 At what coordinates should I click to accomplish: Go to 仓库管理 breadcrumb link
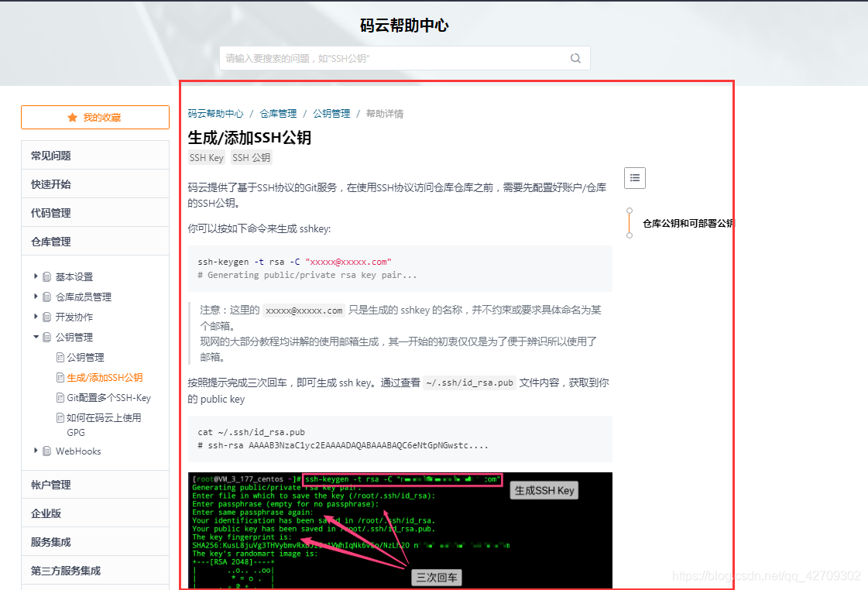click(278, 114)
